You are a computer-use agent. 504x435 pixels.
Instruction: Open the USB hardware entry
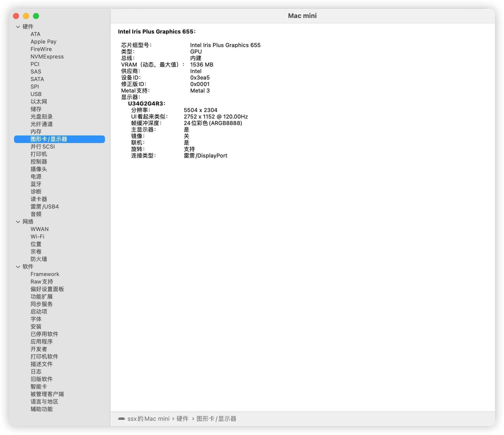(36, 94)
